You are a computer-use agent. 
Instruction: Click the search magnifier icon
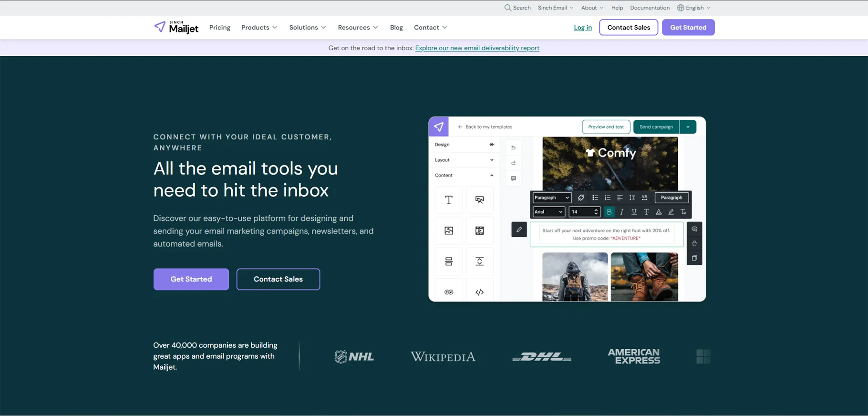click(507, 8)
